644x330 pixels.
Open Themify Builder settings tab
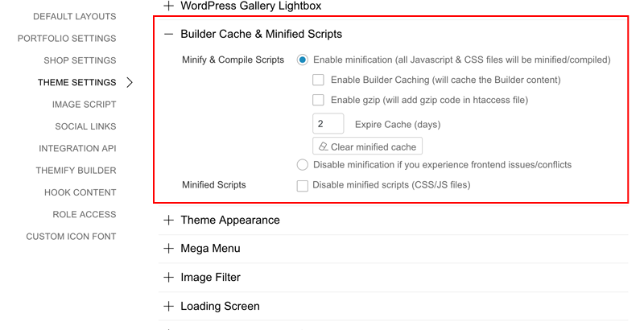[76, 171]
